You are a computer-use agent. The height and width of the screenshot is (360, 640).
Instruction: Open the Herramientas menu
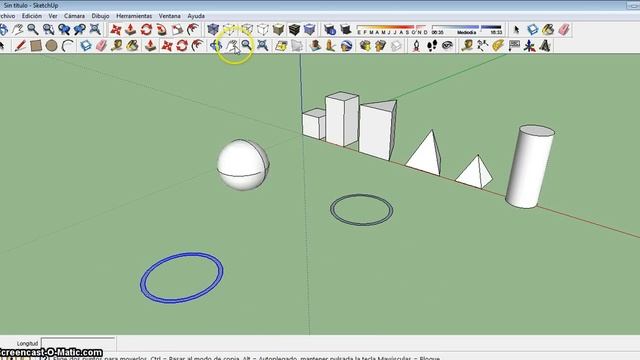[x=134, y=16]
